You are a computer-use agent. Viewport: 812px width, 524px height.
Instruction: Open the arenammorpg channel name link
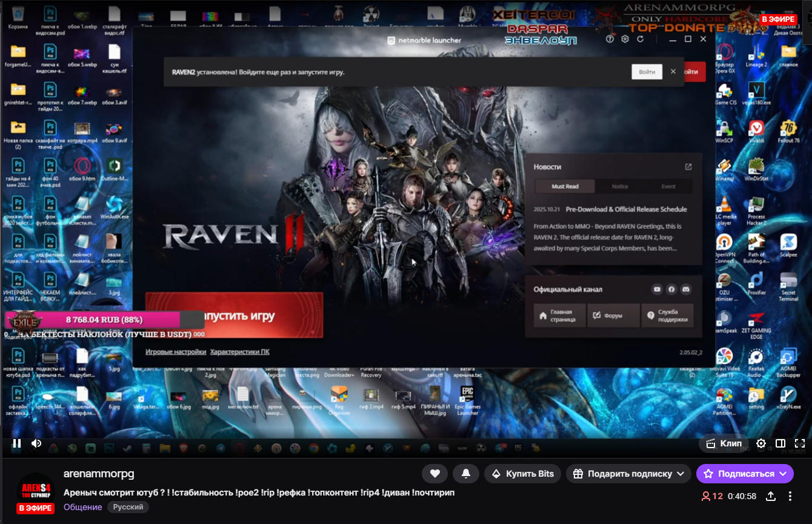(x=99, y=474)
